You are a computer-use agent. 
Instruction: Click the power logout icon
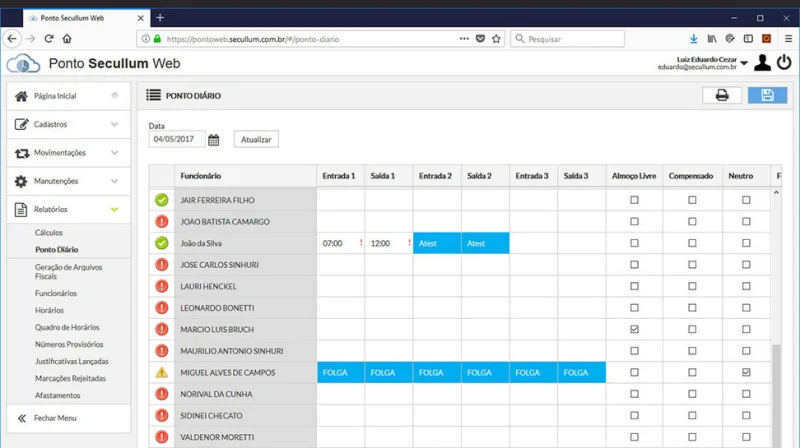point(785,63)
